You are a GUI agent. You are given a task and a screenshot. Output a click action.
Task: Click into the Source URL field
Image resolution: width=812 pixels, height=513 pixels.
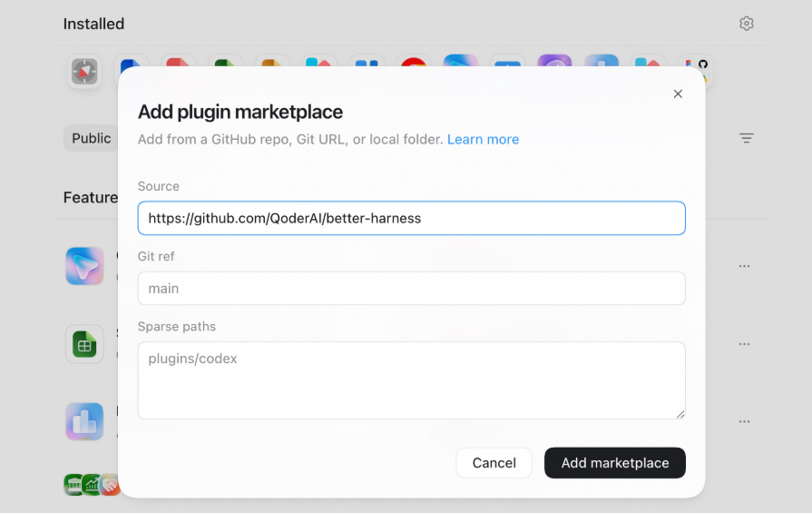coord(411,218)
